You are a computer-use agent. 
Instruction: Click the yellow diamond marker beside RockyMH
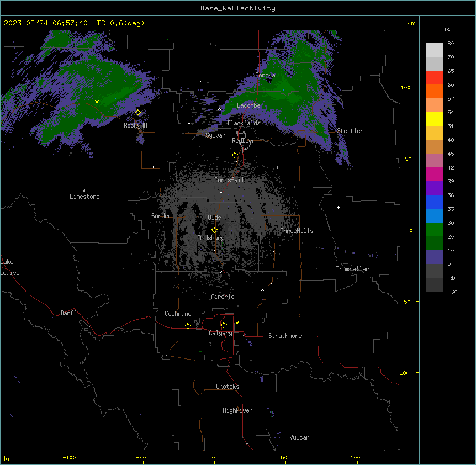point(138,113)
